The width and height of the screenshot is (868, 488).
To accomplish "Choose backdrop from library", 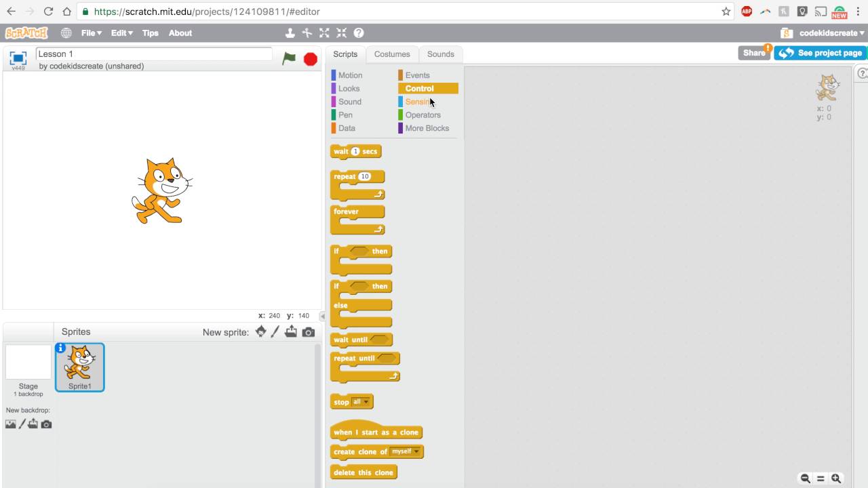I will click(x=11, y=424).
